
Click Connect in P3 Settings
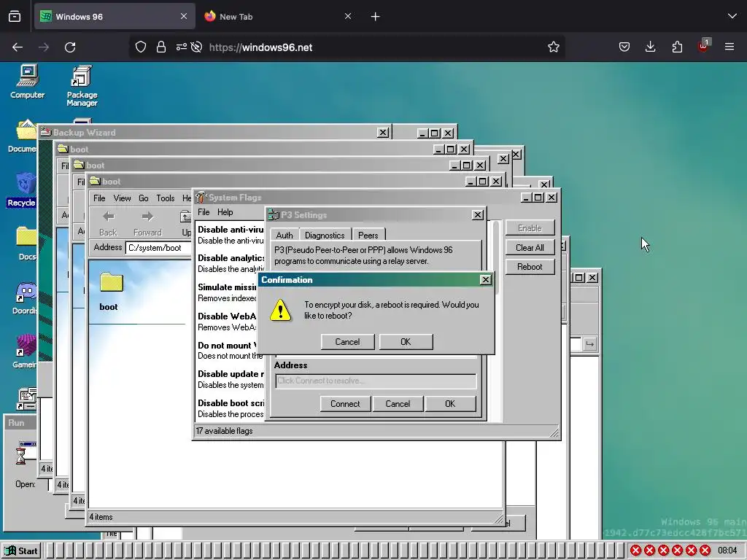pos(345,404)
